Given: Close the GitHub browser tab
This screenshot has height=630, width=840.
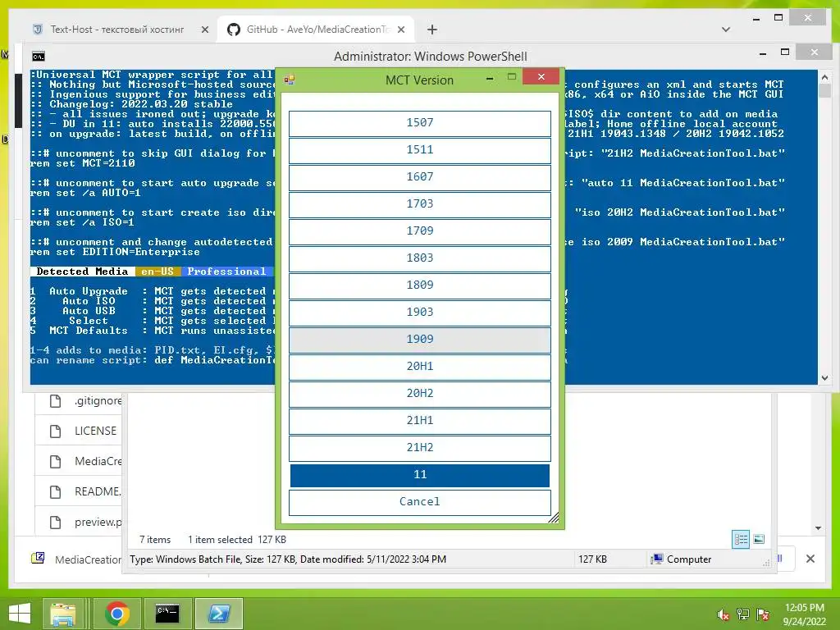Looking at the screenshot, I should 400,30.
